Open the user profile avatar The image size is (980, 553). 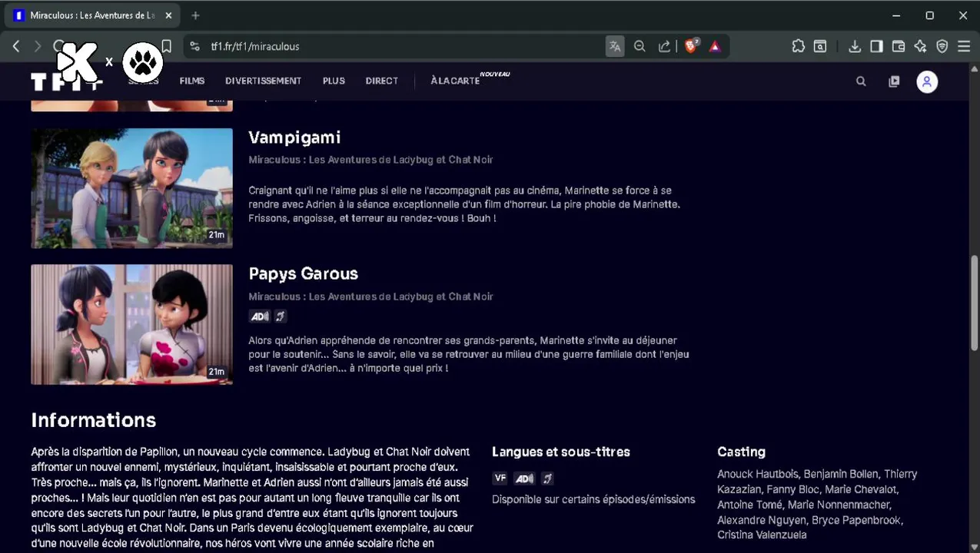(927, 81)
